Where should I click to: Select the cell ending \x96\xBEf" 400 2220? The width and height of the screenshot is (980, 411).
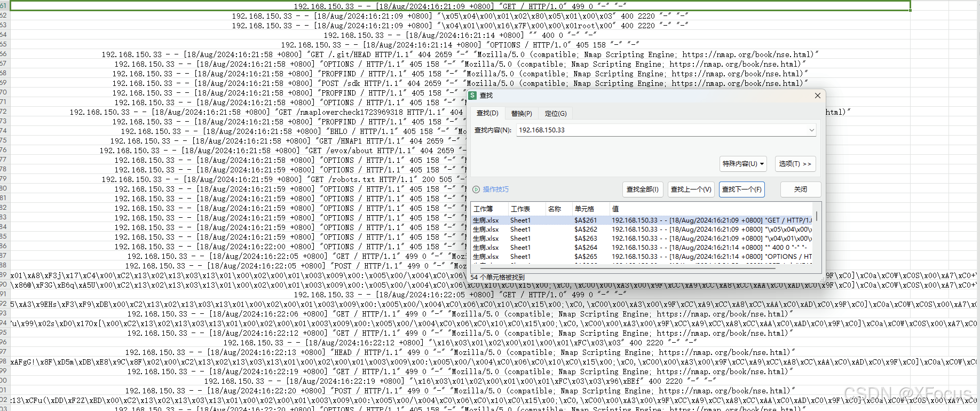pyautogui.click(x=460, y=381)
